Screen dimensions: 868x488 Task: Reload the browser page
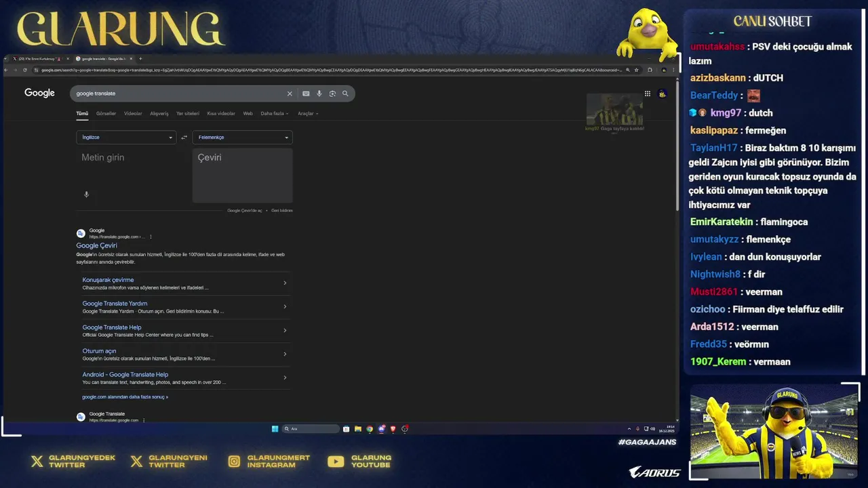25,70
